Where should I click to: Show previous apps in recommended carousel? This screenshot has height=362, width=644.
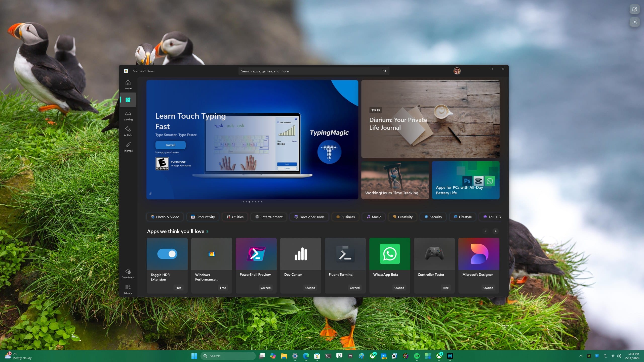tap(486, 231)
